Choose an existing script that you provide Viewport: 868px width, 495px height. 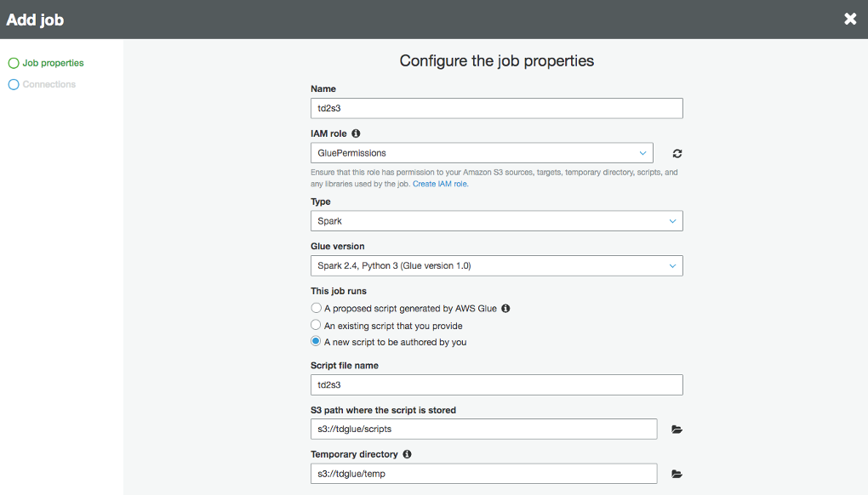[317, 326]
